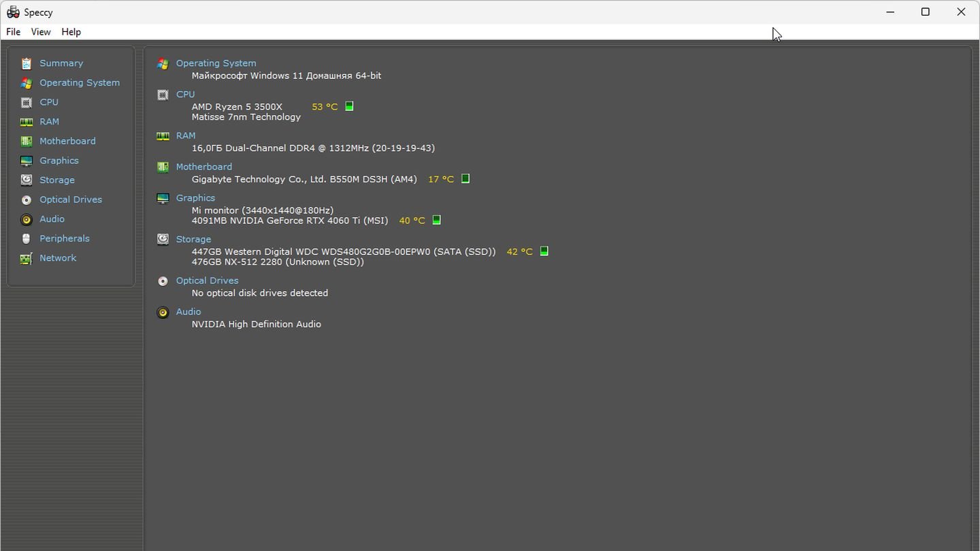Open the File menu

tap(13, 32)
